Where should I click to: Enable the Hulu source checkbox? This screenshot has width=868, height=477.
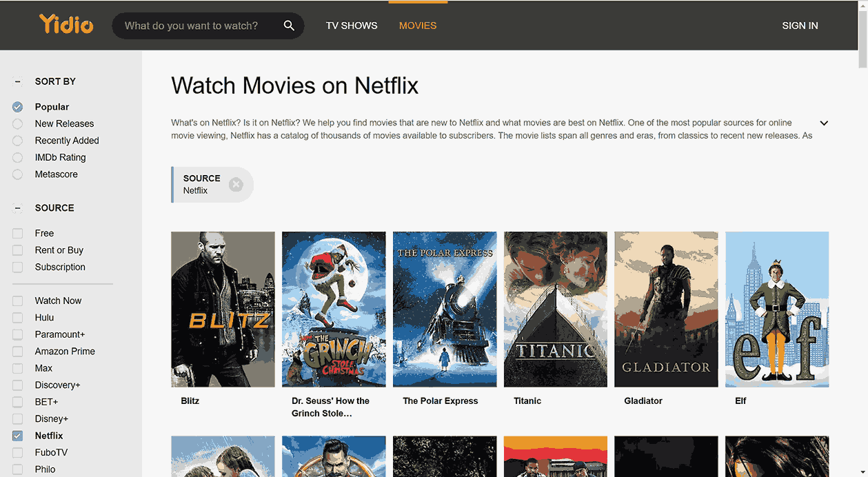18,318
